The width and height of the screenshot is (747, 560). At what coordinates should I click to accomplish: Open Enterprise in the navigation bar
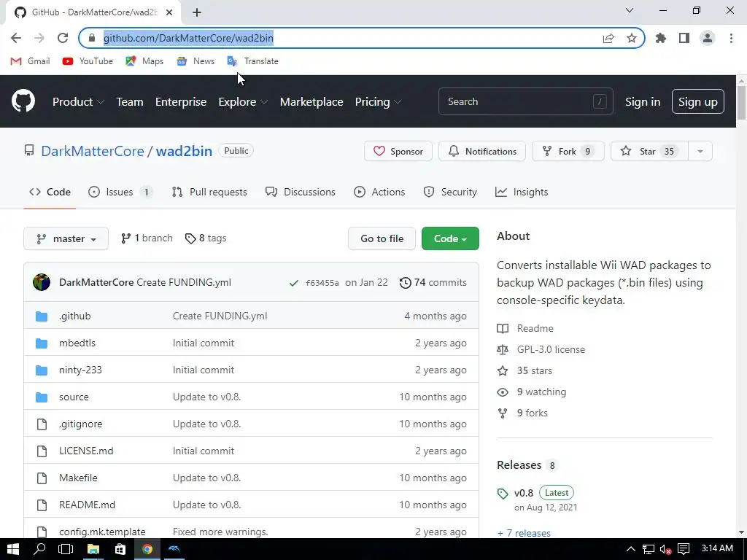pyautogui.click(x=181, y=102)
